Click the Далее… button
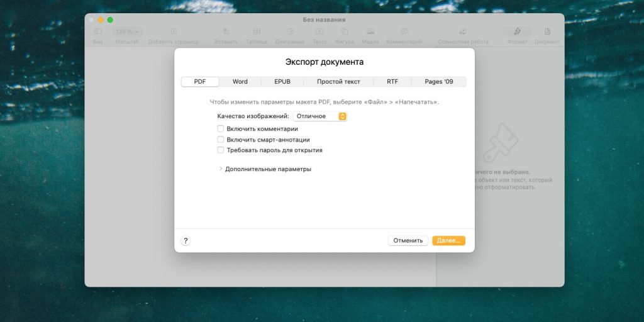This screenshot has height=322, width=644. (x=448, y=241)
